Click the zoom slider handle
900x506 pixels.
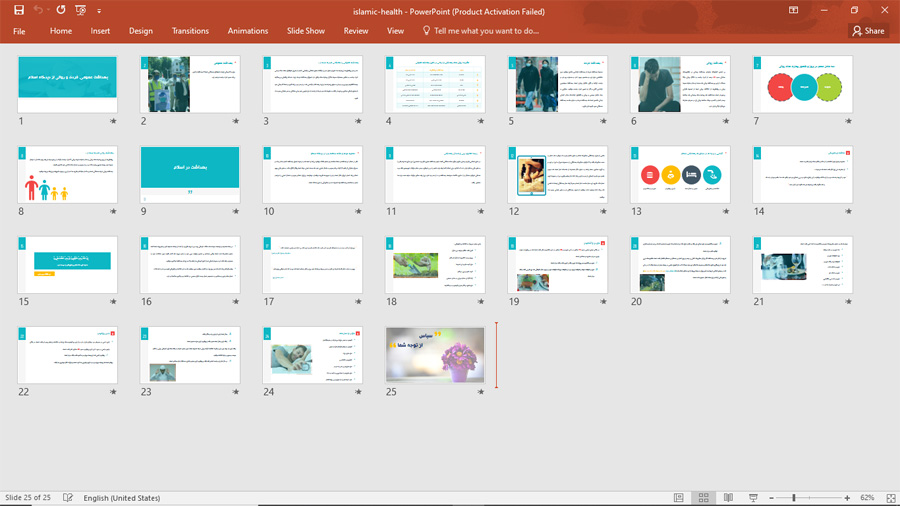(x=794, y=498)
